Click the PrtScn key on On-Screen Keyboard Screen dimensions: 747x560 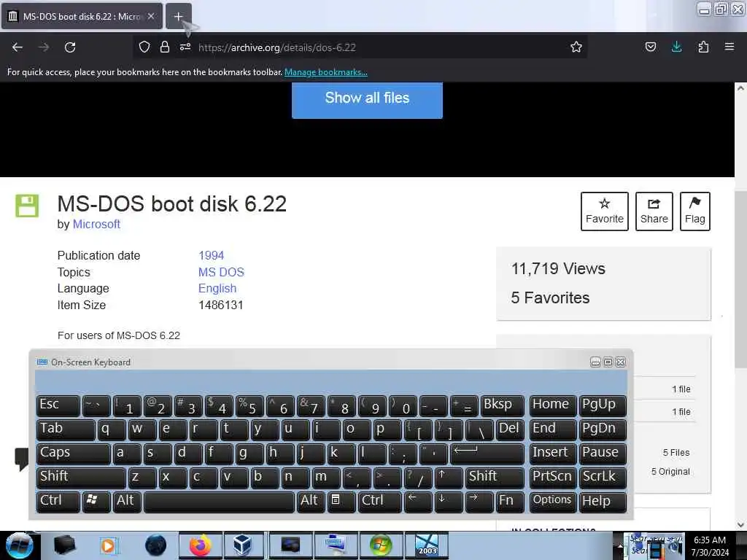pos(553,478)
